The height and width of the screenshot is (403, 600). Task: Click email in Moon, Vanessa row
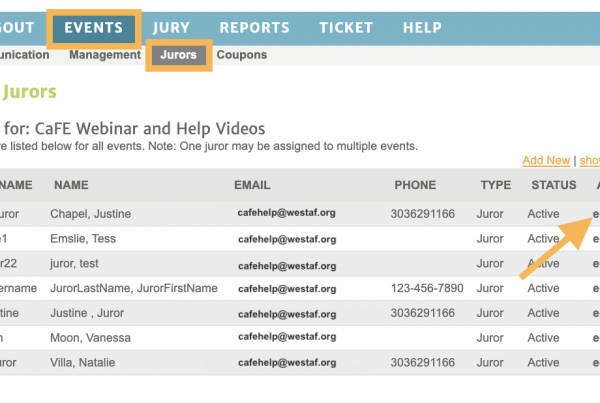click(x=287, y=337)
